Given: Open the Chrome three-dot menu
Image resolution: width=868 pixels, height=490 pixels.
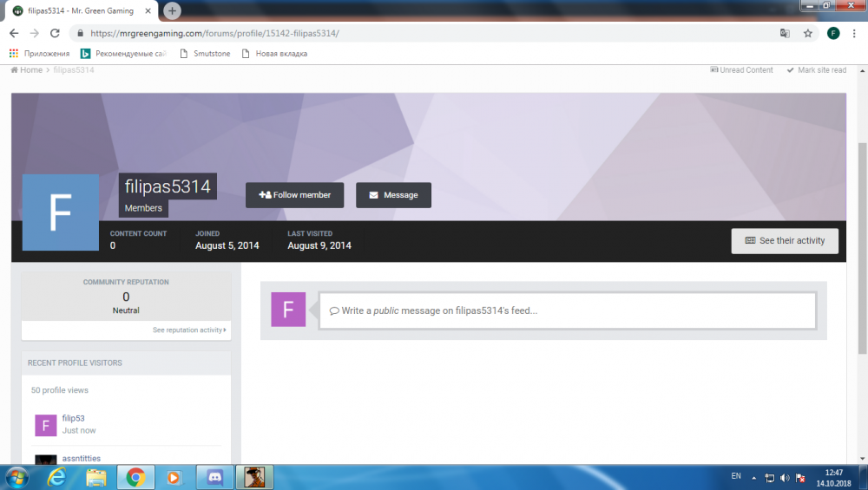Looking at the screenshot, I should click(x=855, y=33).
